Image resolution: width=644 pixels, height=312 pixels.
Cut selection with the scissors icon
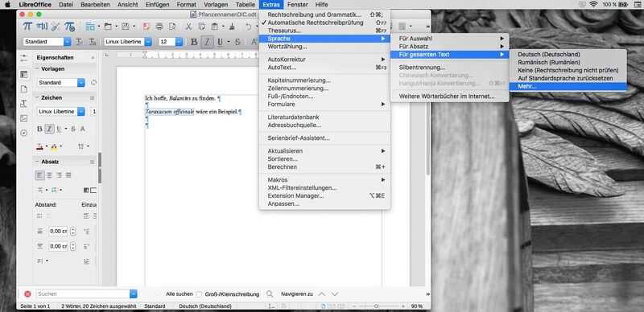coord(188,27)
